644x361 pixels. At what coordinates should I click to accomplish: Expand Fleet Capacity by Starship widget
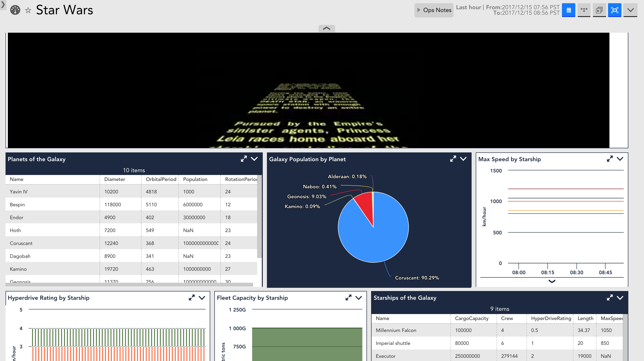[349, 298]
